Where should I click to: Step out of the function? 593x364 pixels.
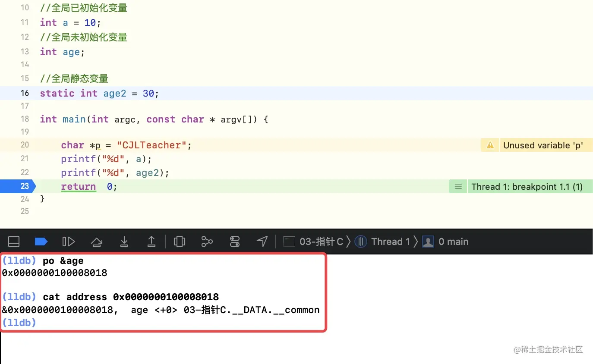pyautogui.click(x=151, y=242)
